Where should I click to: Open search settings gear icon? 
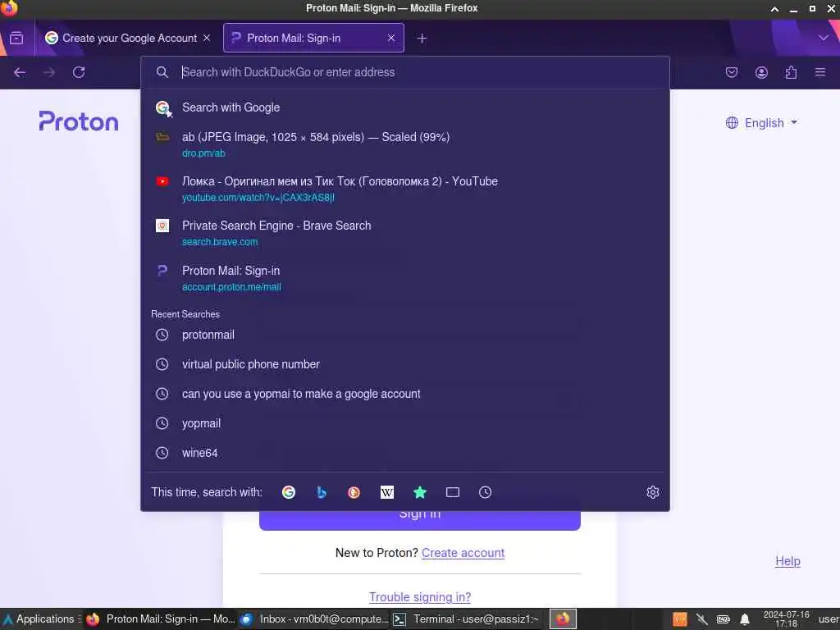[652, 492]
